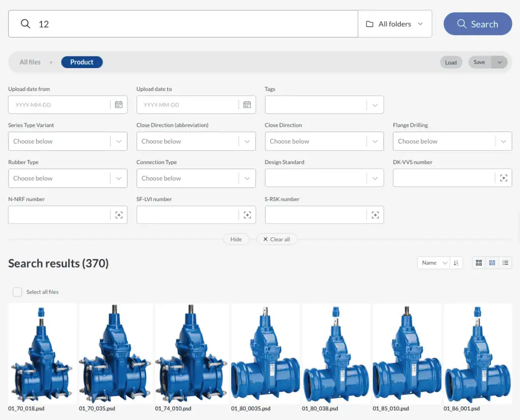Click the SF-LVI number scan icon
Viewport: 520px width, 420px height.
point(247,215)
